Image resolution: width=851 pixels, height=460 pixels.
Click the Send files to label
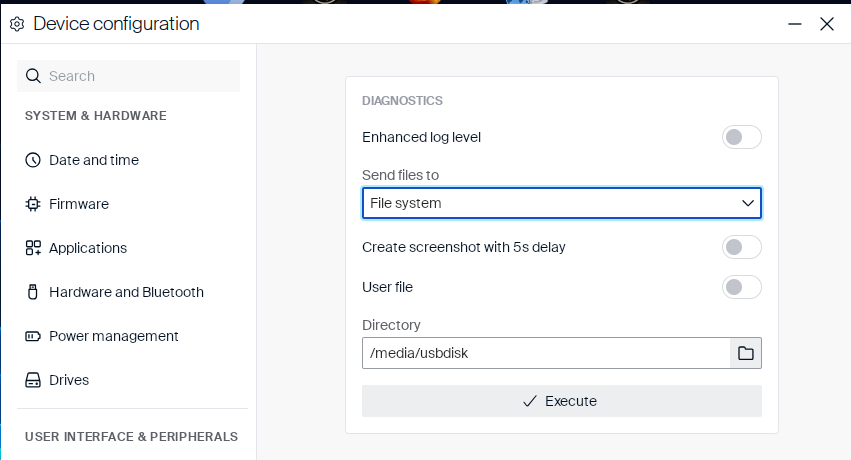pos(401,175)
